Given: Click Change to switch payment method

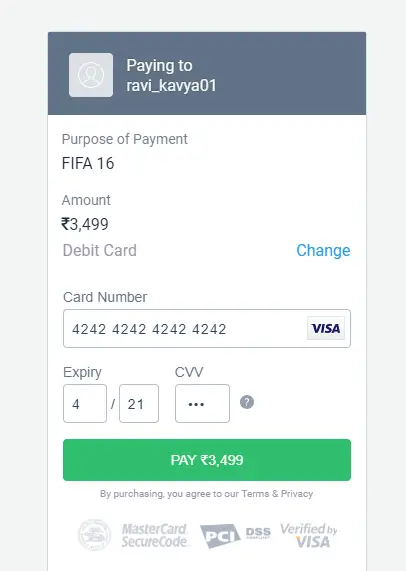Looking at the screenshot, I should pos(323,251).
